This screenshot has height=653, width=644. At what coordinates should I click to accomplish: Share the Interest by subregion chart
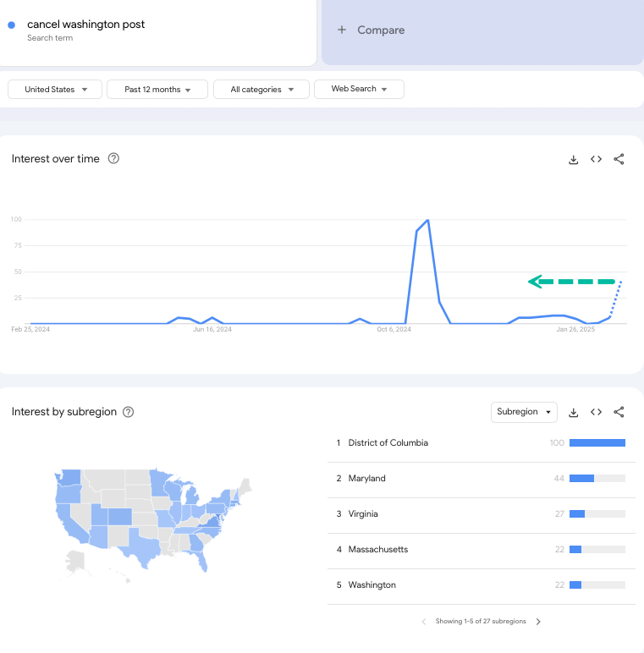point(619,412)
